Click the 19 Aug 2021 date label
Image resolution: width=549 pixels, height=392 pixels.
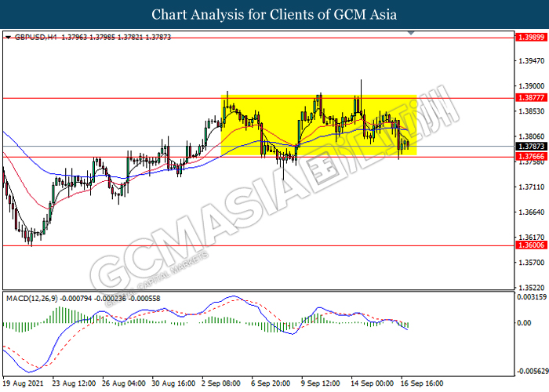pos(23,383)
